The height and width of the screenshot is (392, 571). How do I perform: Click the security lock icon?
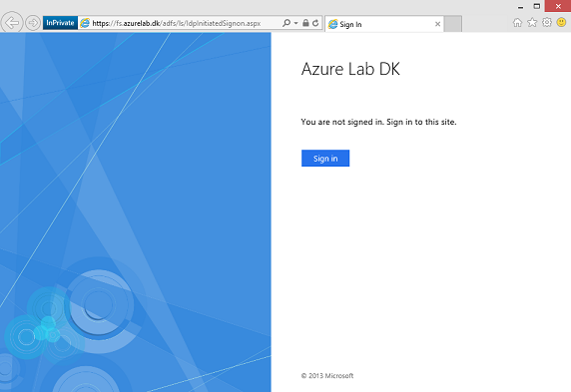coord(305,23)
